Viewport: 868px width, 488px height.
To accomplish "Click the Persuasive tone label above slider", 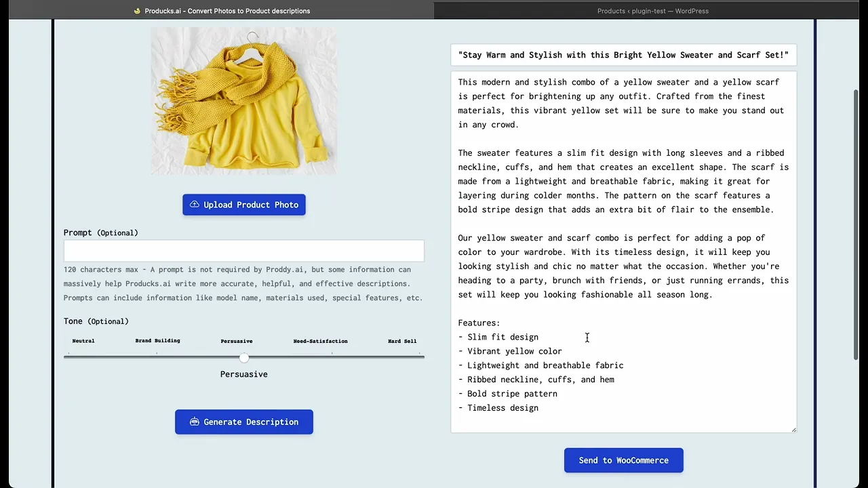I will pyautogui.click(x=237, y=341).
